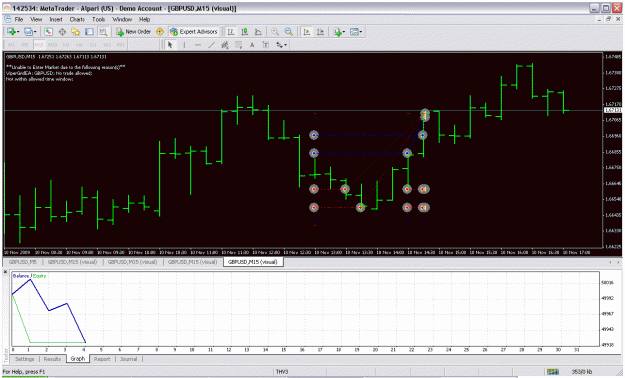
Task: Select the arrow Cursor tool
Action: [x=170, y=45]
